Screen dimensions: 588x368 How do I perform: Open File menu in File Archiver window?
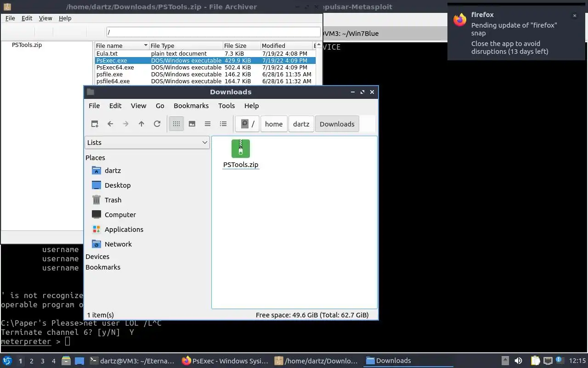pyautogui.click(x=10, y=18)
